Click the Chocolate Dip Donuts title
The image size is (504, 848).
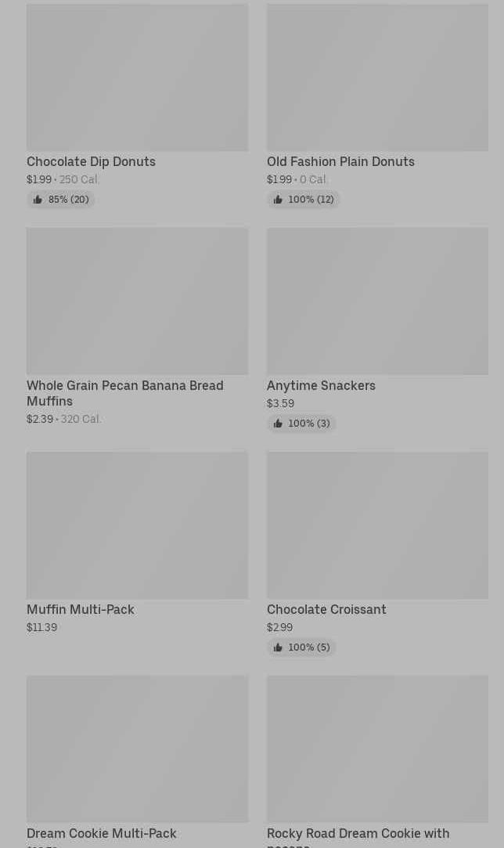pyautogui.click(x=91, y=161)
